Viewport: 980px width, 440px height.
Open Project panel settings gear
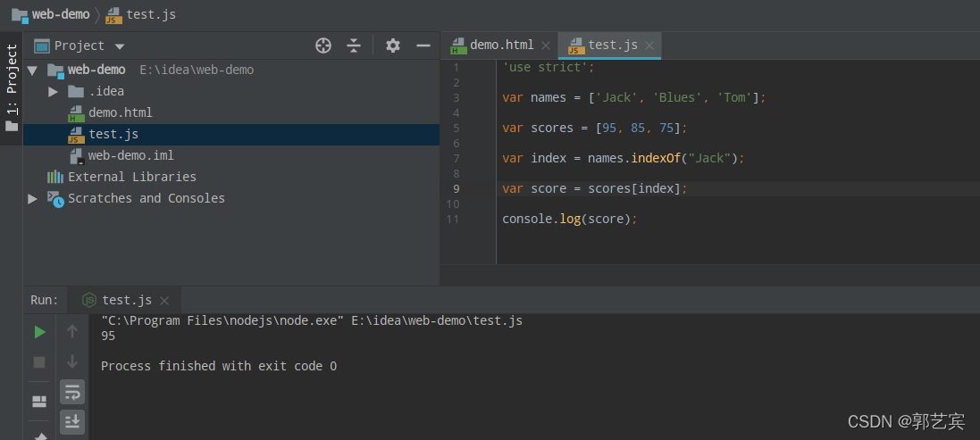[x=392, y=46]
